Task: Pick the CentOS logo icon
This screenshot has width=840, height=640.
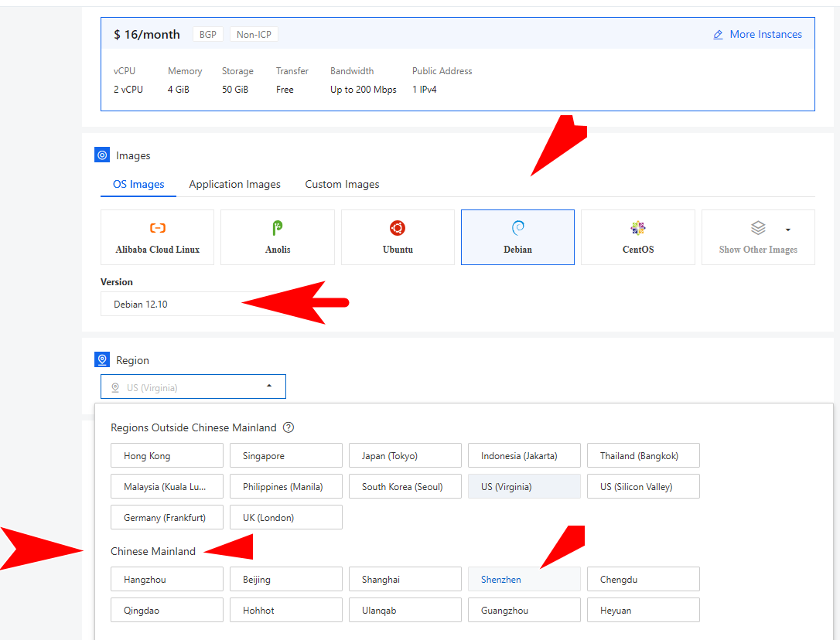Action: [x=638, y=228]
